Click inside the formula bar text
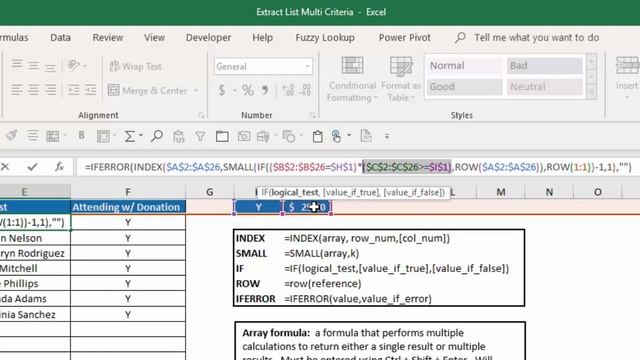Screen dimensions: 640x360 click(x=358, y=167)
